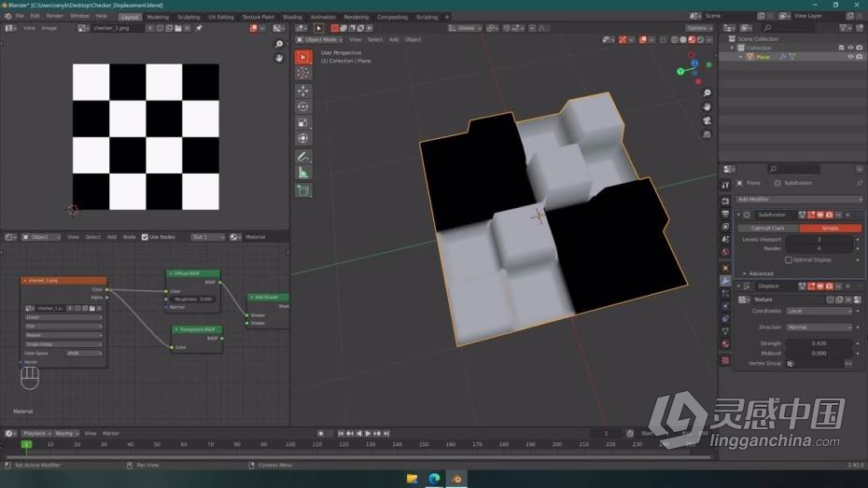Screen dimensions: 868x488
Task: Toggle viewport overlays button
Action: (643, 40)
